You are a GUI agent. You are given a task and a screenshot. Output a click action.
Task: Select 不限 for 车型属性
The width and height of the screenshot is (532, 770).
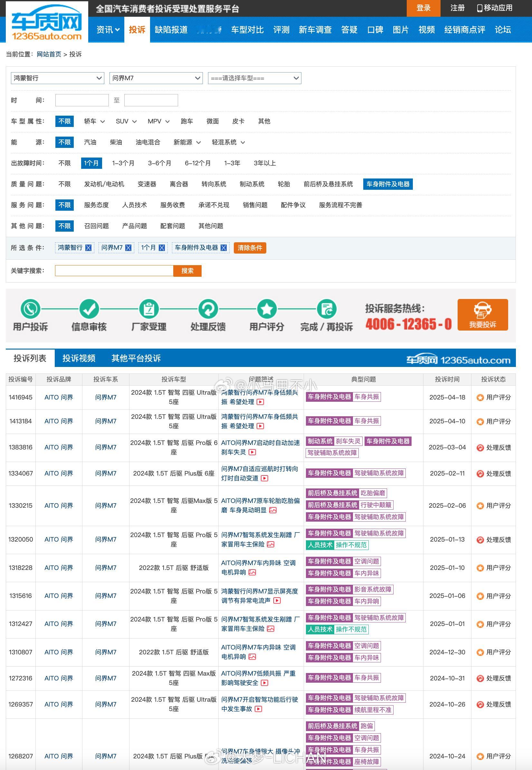[x=64, y=121]
